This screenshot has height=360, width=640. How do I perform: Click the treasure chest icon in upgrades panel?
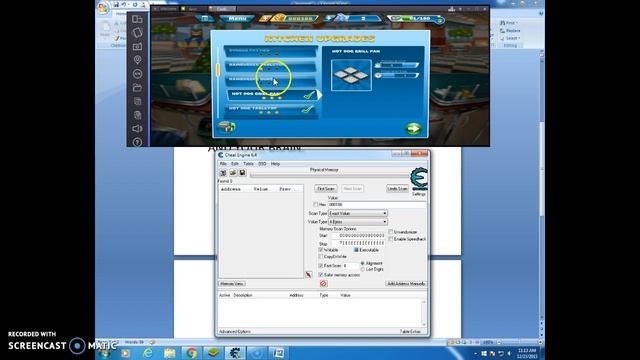click(x=227, y=127)
